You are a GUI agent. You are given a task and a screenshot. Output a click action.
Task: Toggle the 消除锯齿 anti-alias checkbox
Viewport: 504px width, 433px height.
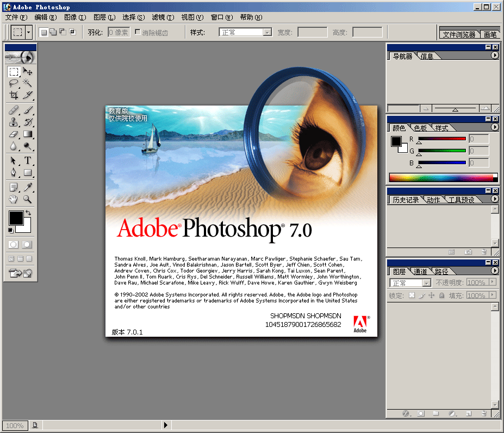point(138,32)
